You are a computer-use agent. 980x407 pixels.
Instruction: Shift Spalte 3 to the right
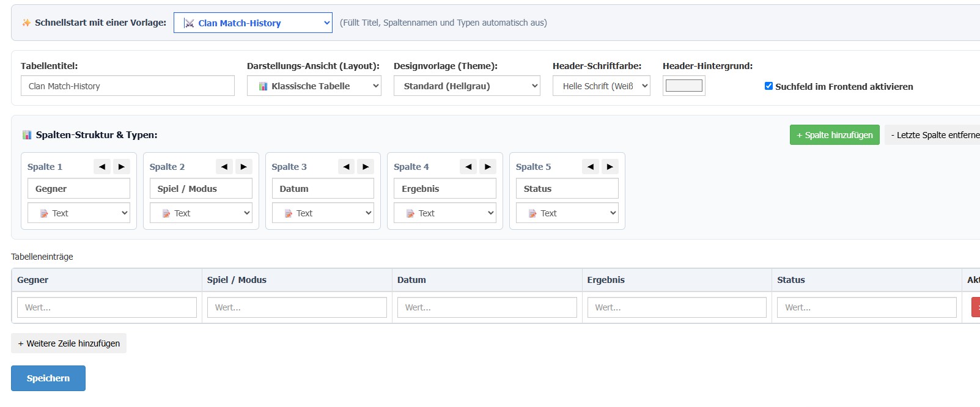point(366,167)
